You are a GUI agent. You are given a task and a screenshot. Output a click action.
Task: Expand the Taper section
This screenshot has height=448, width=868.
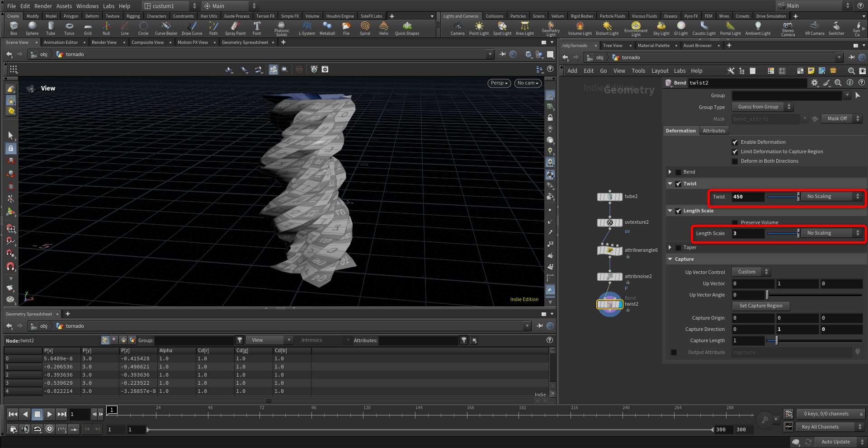tap(670, 248)
